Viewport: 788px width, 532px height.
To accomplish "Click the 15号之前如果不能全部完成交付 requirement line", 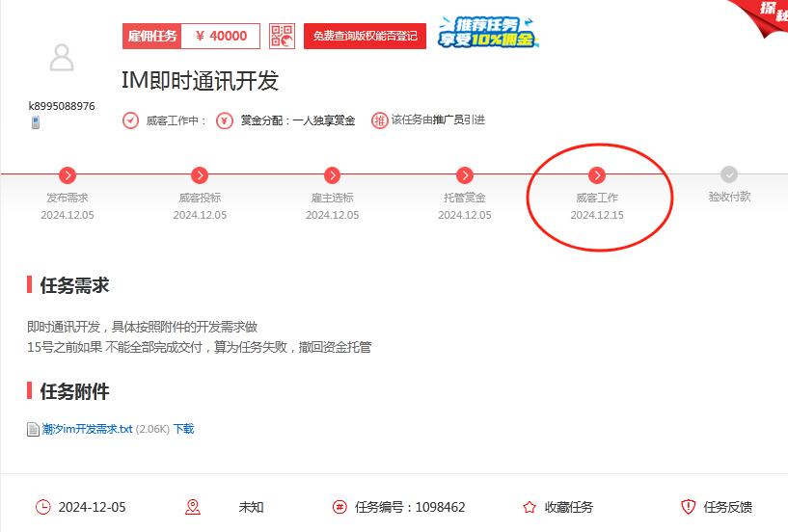I will click(x=199, y=347).
